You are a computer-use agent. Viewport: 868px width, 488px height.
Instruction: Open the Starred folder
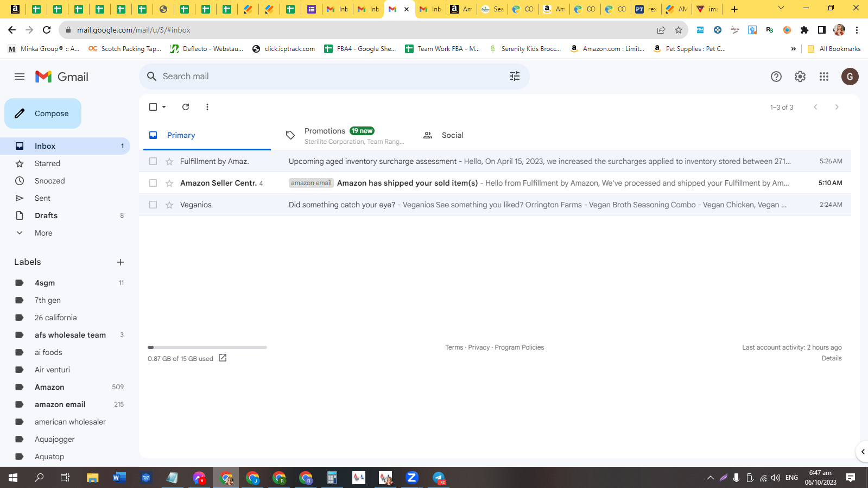[x=65, y=163]
